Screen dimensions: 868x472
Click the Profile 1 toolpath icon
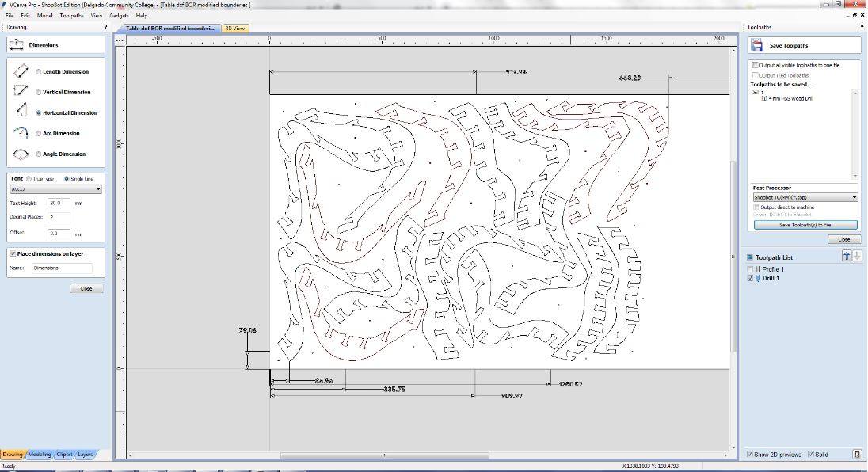(758, 269)
